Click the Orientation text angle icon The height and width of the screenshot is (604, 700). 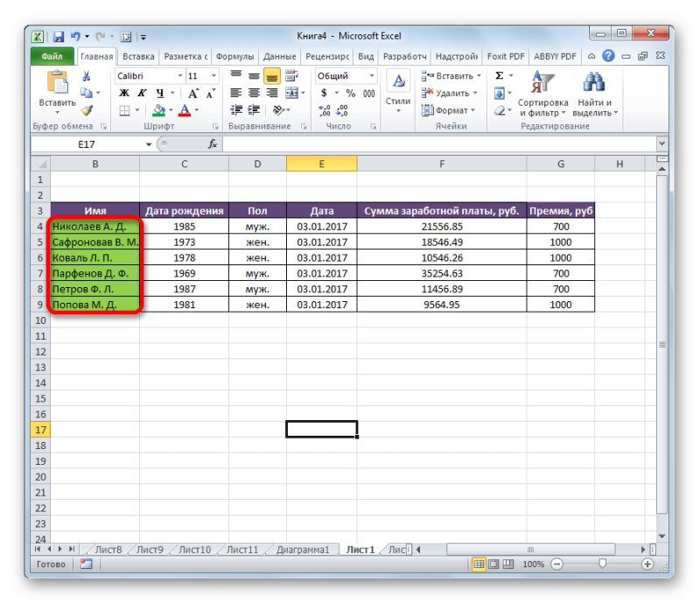click(278, 110)
